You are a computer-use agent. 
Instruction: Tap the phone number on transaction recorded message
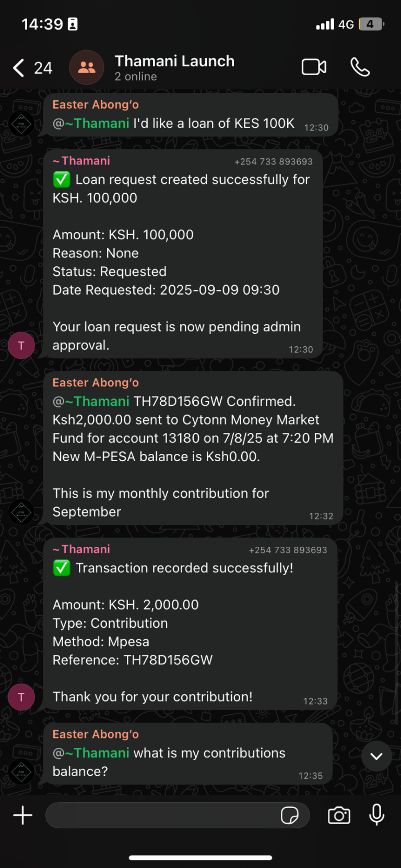[x=288, y=550]
